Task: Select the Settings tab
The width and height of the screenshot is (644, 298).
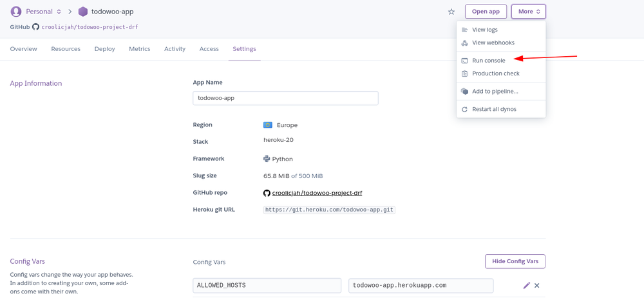Action: point(244,49)
